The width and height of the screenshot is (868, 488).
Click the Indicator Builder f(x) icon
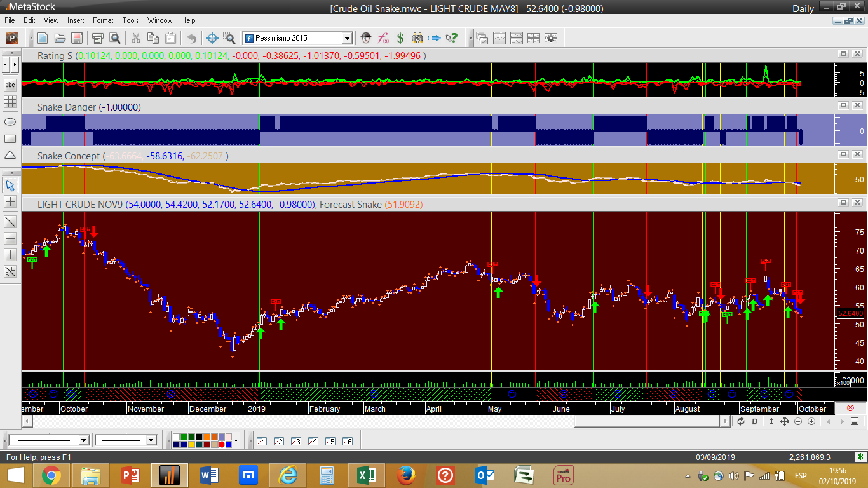tap(383, 38)
